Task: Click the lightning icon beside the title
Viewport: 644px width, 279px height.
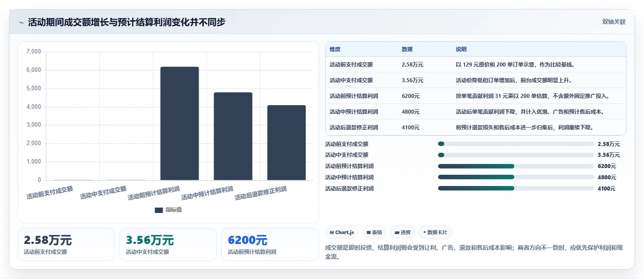Action: [21, 22]
